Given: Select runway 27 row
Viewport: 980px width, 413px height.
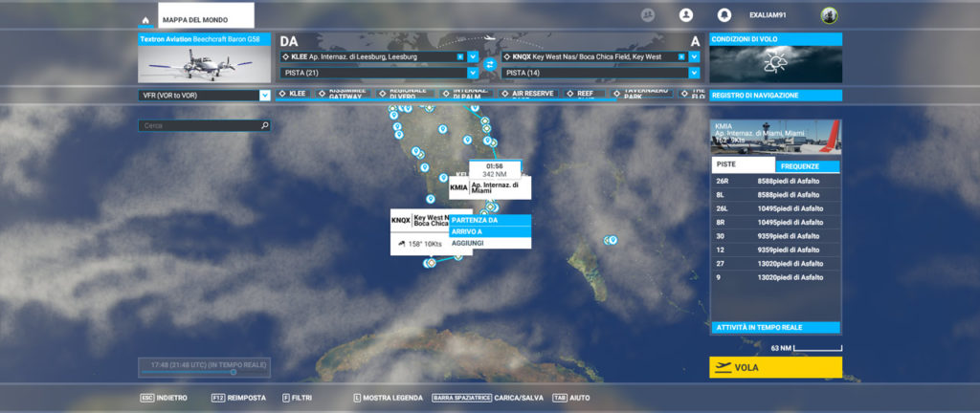Looking at the screenshot, I should (x=775, y=263).
